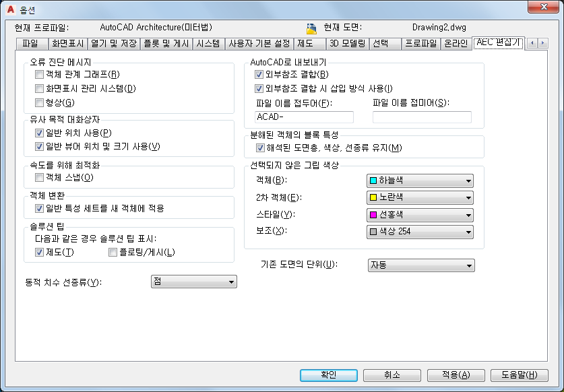The width and height of the screenshot is (564, 392).
Task: Enable 플로팅/게시(L) solution tip checkbox
Action: coord(113,252)
